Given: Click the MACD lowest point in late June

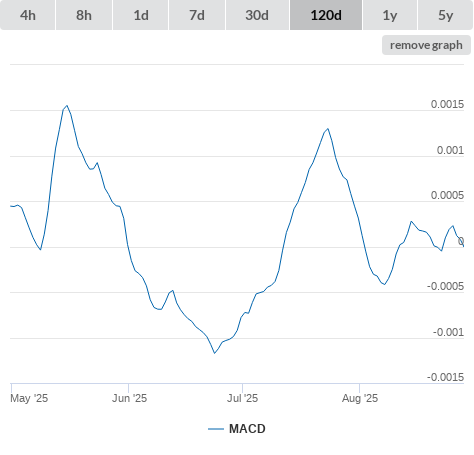Looking at the screenshot, I should [214, 353].
